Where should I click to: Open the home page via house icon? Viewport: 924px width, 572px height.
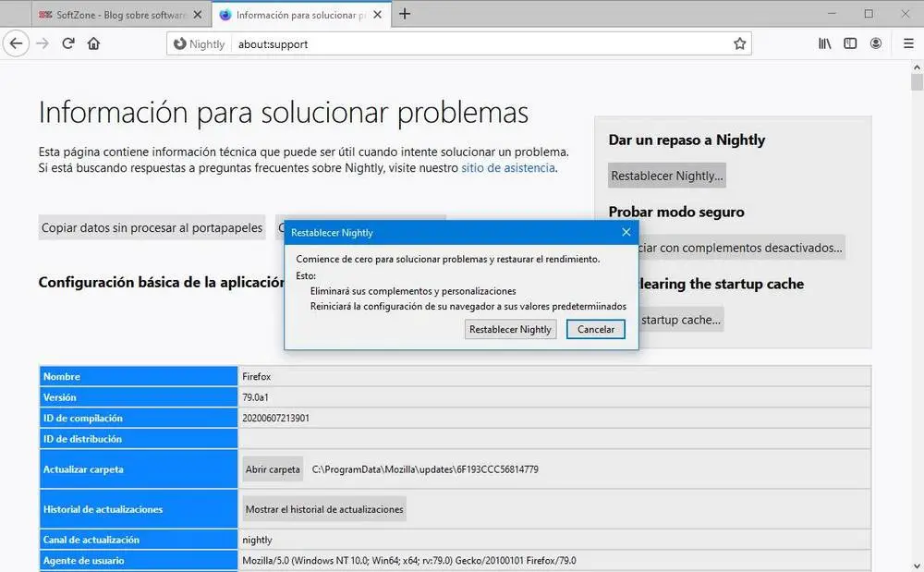[93, 43]
